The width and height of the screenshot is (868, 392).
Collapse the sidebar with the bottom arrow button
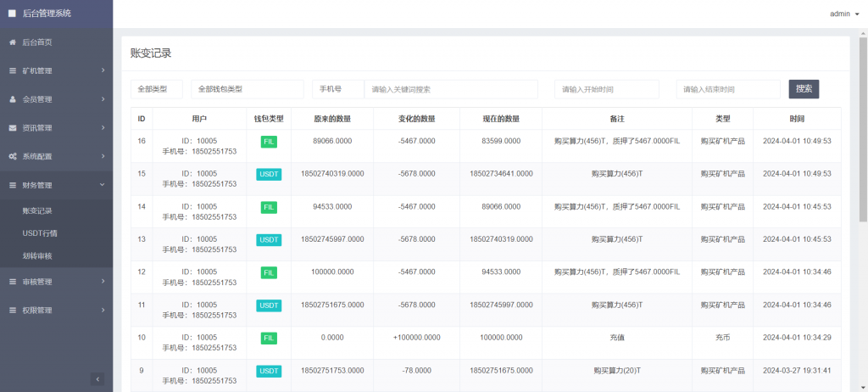point(97,379)
